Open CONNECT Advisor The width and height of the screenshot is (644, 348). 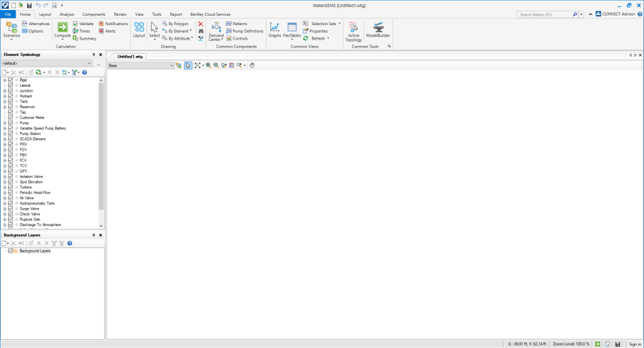click(x=615, y=14)
